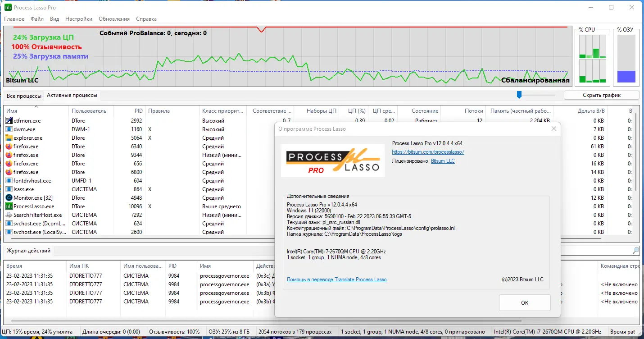Click the Скрыть график button
This screenshot has width=644, height=339.
point(602,95)
